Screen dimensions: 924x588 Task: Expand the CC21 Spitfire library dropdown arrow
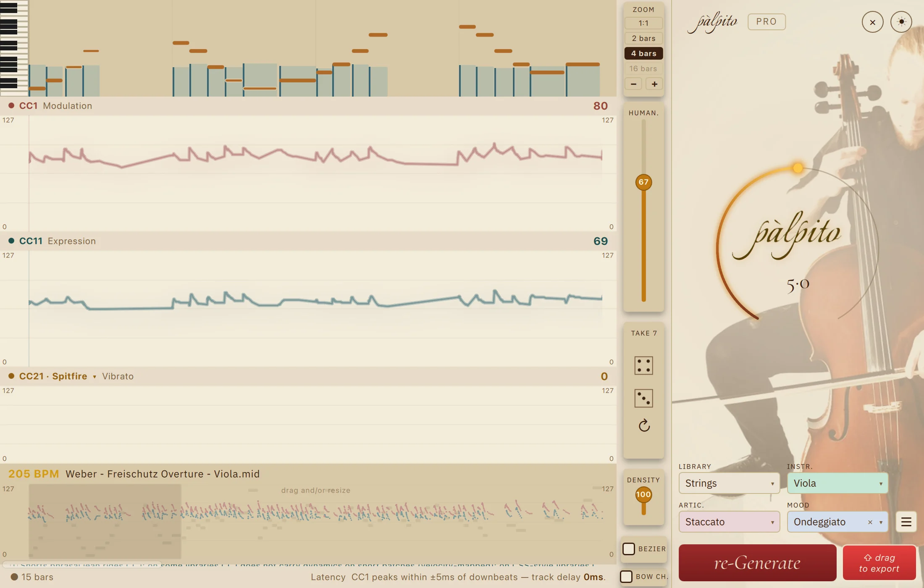click(x=94, y=377)
